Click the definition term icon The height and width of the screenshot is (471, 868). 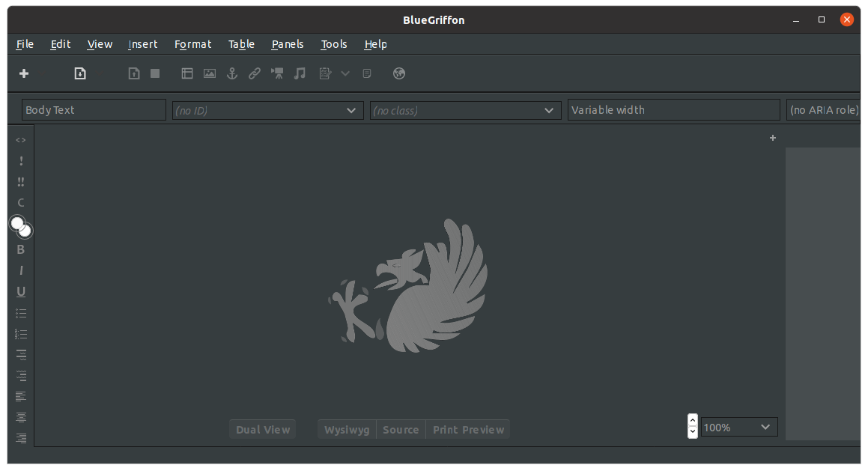(x=21, y=355)
